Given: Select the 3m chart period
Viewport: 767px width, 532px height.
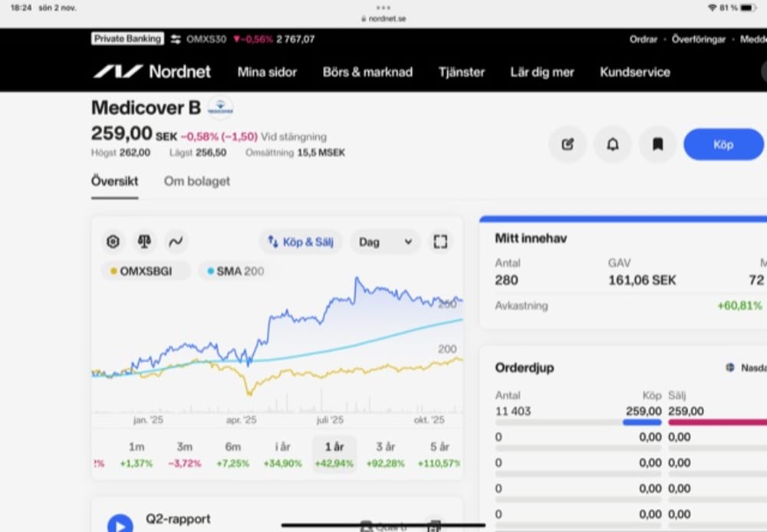Looking at the screenshot, I should click(x=184, y=455).
